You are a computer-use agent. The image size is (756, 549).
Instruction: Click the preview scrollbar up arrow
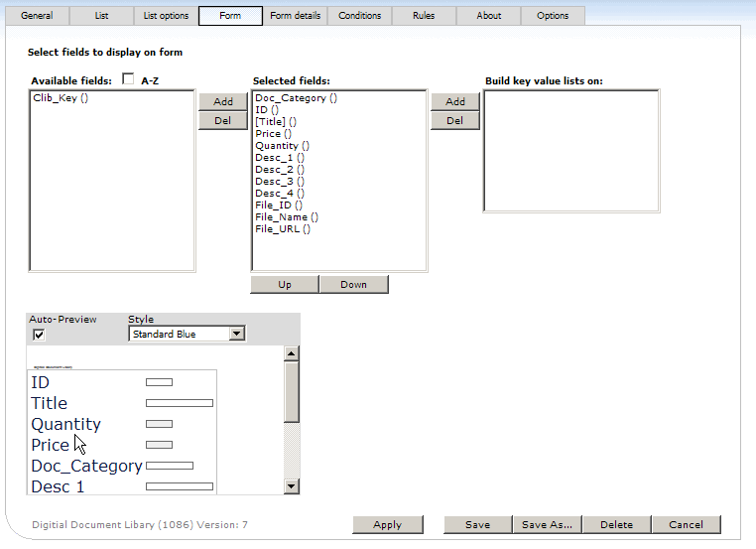(292, 353)
